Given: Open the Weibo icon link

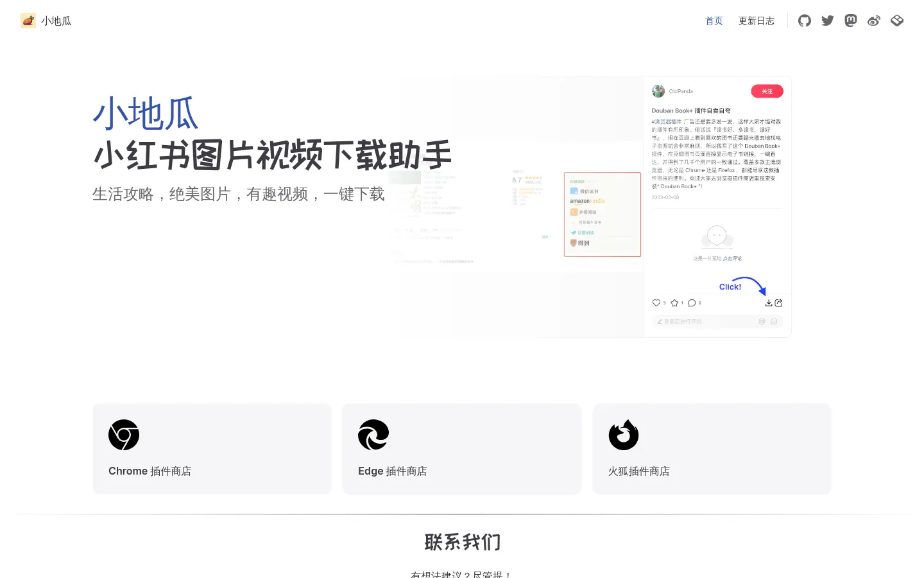Looking at the screenshot, I should [874, 21].
